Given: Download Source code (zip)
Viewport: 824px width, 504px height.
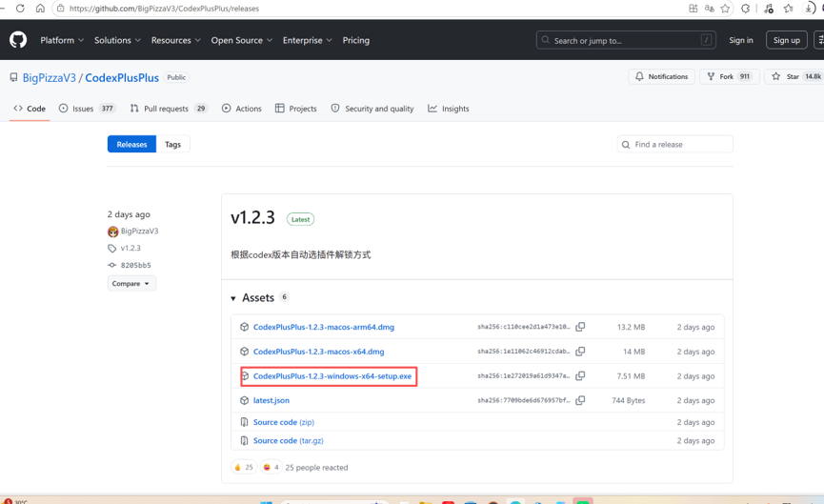Looking at the screenshot, I should [284, 422].
